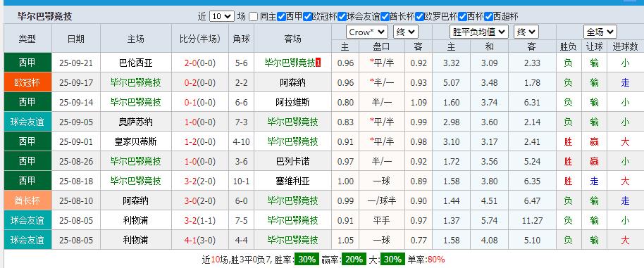Click the 比分(半场) column header
644x268 pixels.
tap(200, 39)
